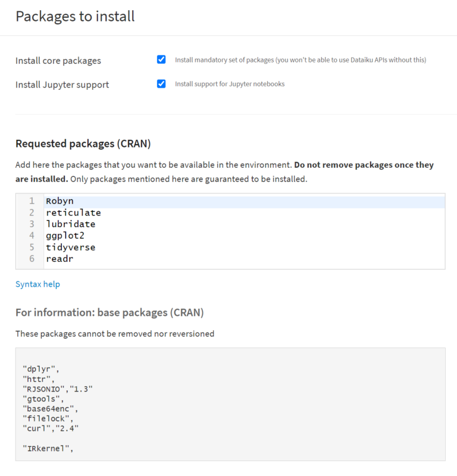This screenshot has height=476, width=457.
Task: Click the Requested packages (CRAN) heading
Action: (83, 143)
